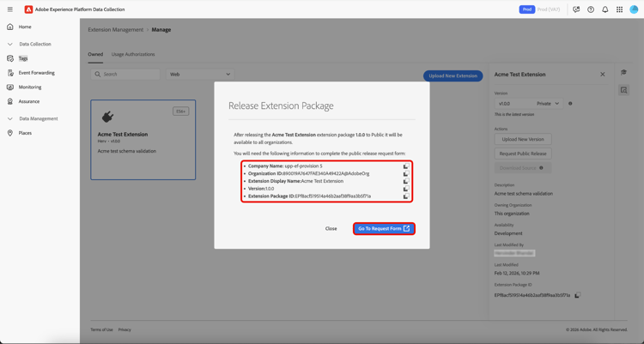This screenshot has height=344, width=644.
Task: Close the Acme Test Extension side panel
Action: click(603, 75)
